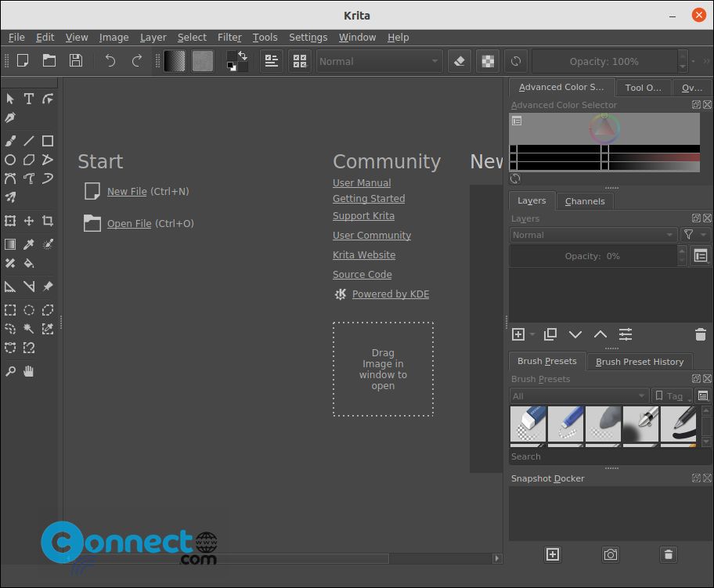
Task: Open the File menu
Action: click(x=16, y=38)
